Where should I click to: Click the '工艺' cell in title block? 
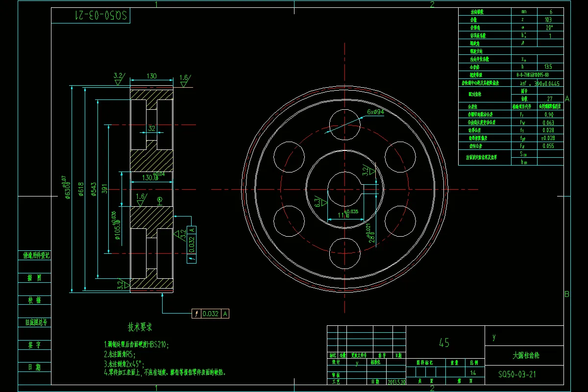coord(337,381)
